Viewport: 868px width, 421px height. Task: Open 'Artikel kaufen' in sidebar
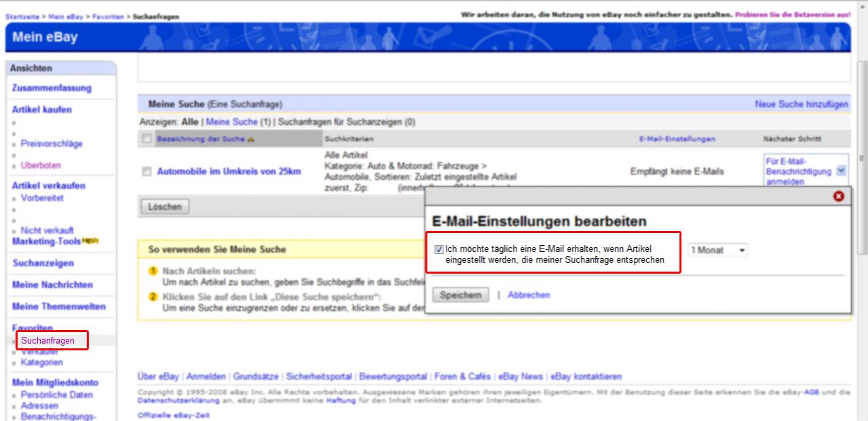(x=41, y=109)
